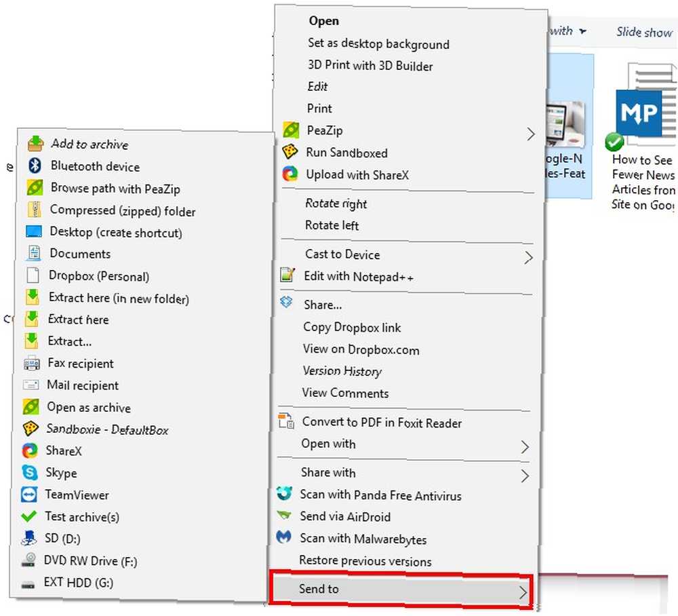Click the Extract here (in new folder) icon

pos(32,297)
